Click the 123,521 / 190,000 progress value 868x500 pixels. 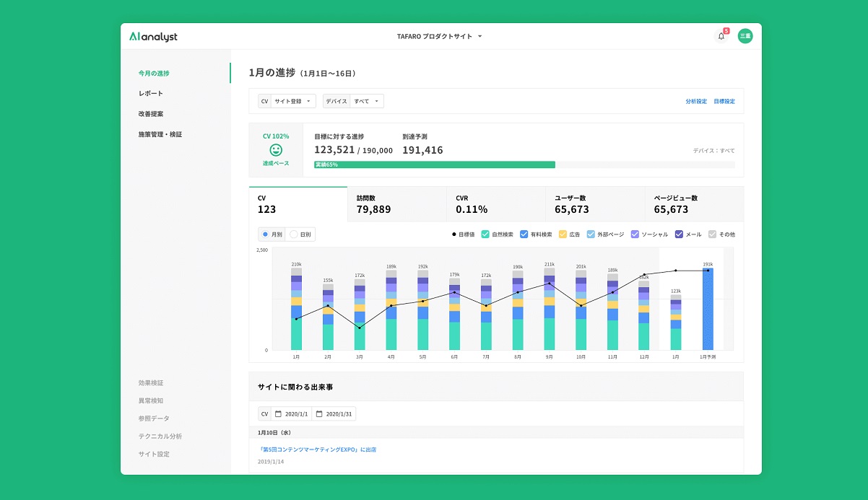pyautogui.click(x=353, y=150)
